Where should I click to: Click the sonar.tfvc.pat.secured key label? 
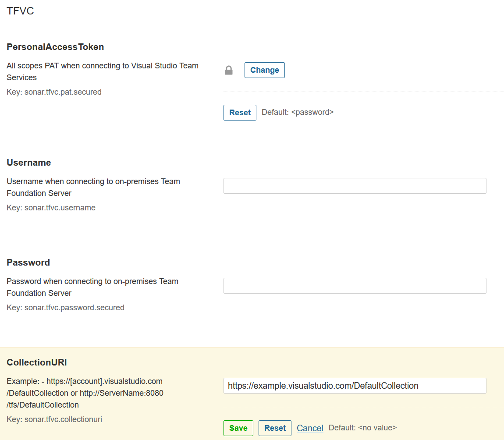point(54,92)
